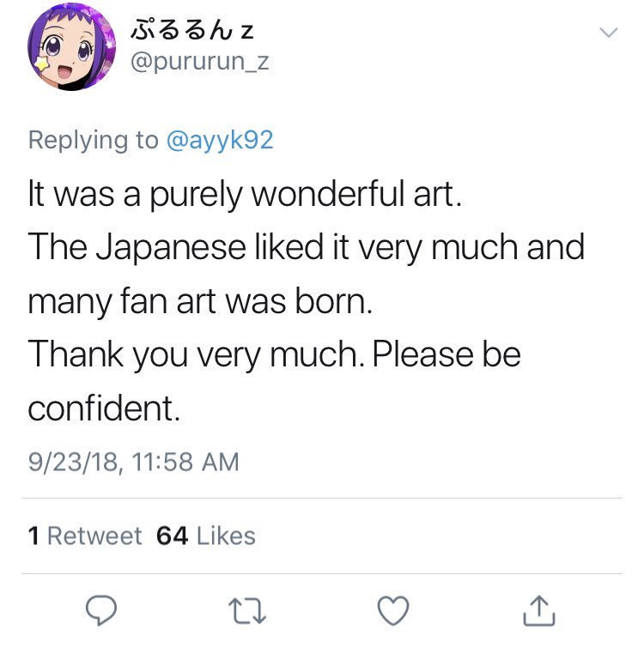
Task: Click the line "It was a purely wonderful art."
Action: 246,195
